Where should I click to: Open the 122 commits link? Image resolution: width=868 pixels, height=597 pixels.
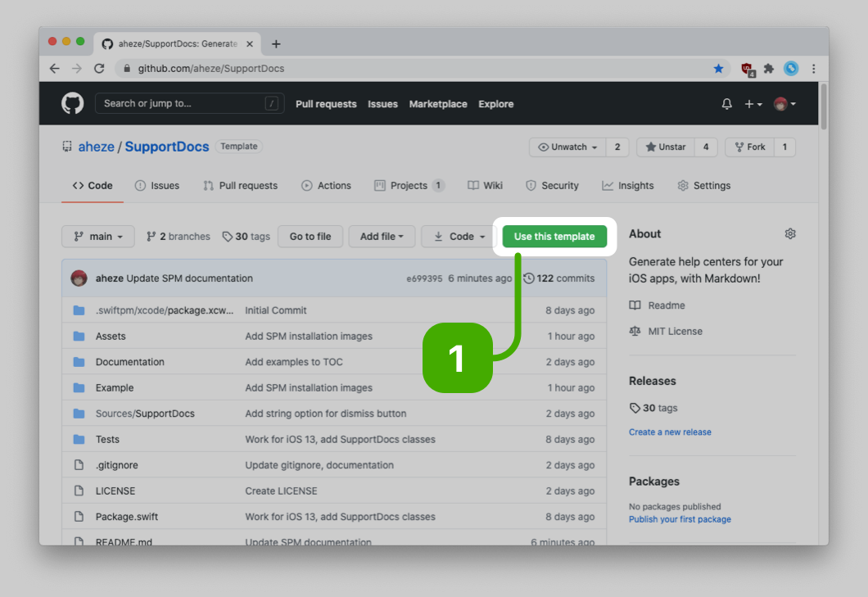(559, 278)
